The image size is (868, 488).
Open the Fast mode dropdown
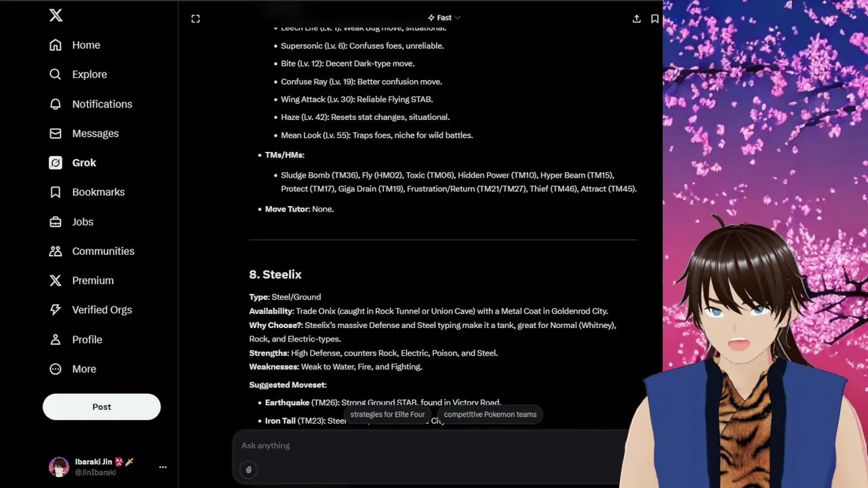click(444, 18)
